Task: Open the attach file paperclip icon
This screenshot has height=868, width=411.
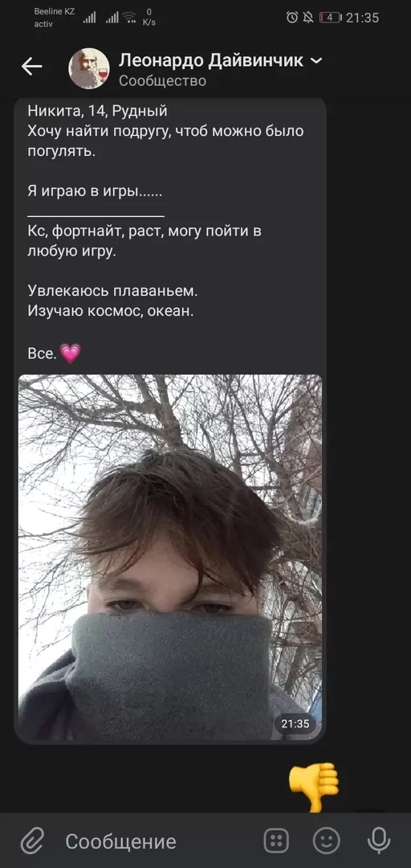Action: tap(33, 841)
